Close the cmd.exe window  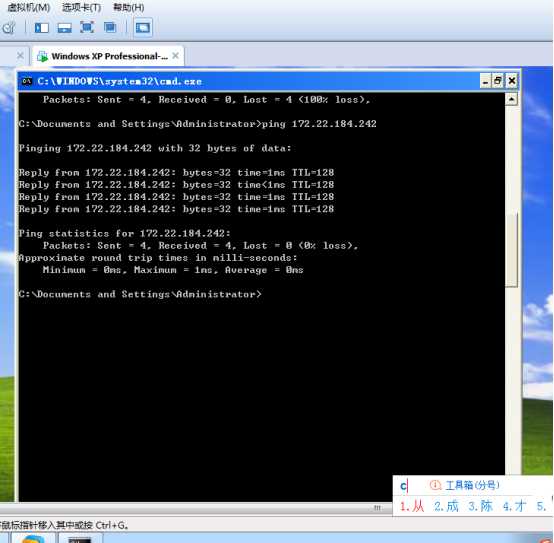(x=511, y=81)
